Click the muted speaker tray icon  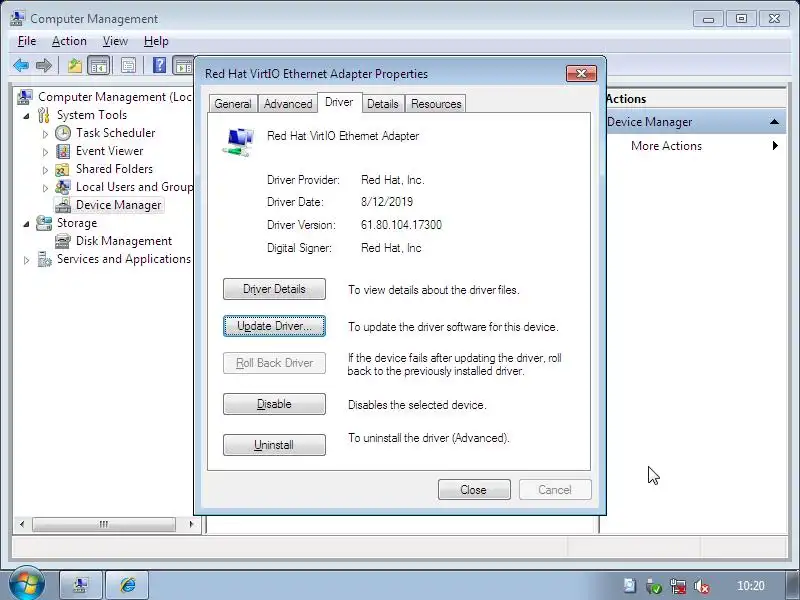702,586
